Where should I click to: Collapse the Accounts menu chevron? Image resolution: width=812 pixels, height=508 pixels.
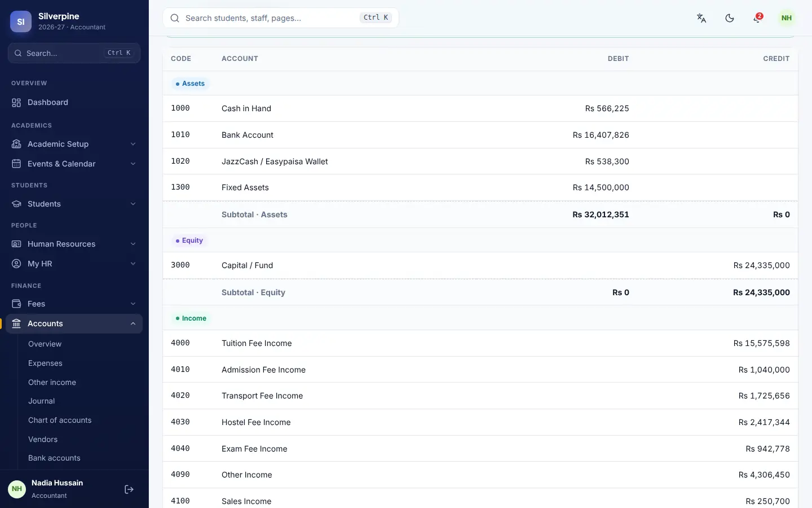[133, 323]
